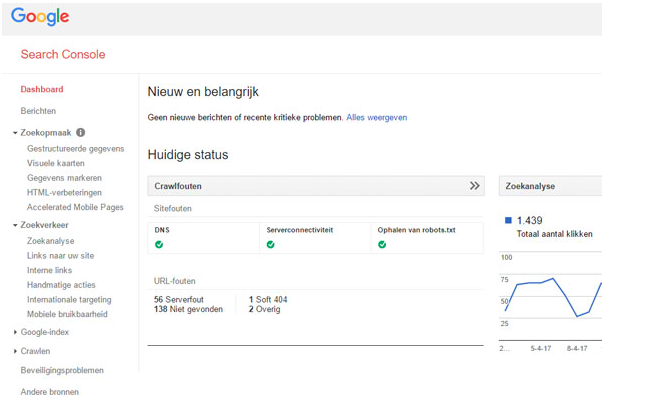Open Handmatige acties
The image size is (652, 407).
click(x=61, y=285)
